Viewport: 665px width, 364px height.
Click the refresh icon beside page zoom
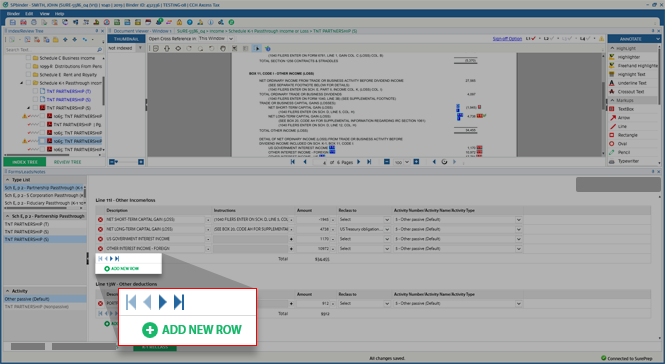coord(444,162)
